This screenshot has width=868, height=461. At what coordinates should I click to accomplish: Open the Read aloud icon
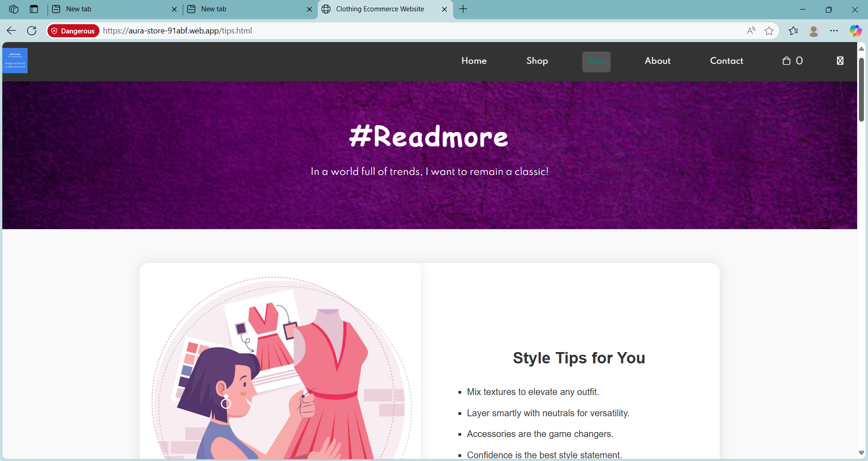751,31
